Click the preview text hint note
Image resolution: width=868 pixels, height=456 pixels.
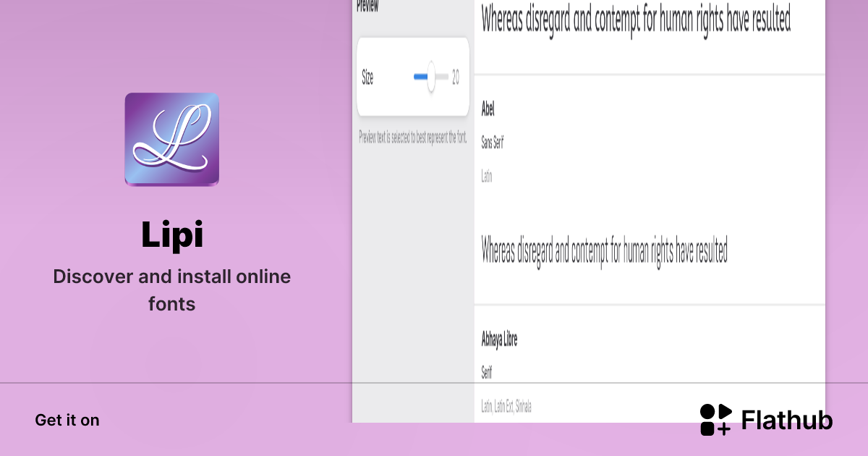[x=412, y=138]
